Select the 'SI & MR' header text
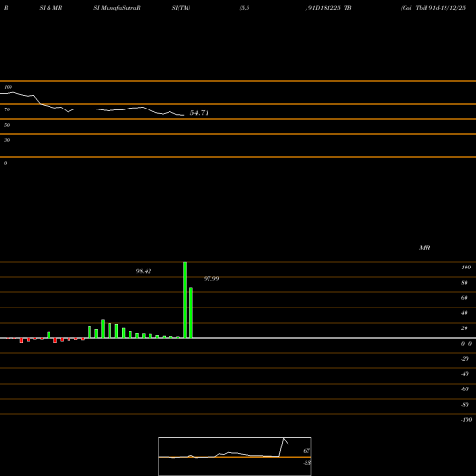476x476 pixels. coord(50,8)
